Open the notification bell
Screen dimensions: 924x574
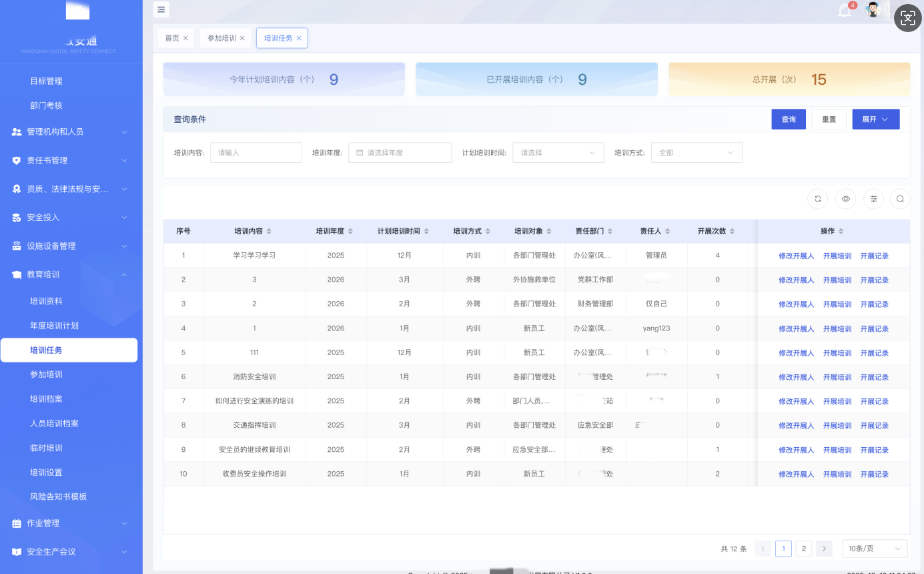(845, 11)
